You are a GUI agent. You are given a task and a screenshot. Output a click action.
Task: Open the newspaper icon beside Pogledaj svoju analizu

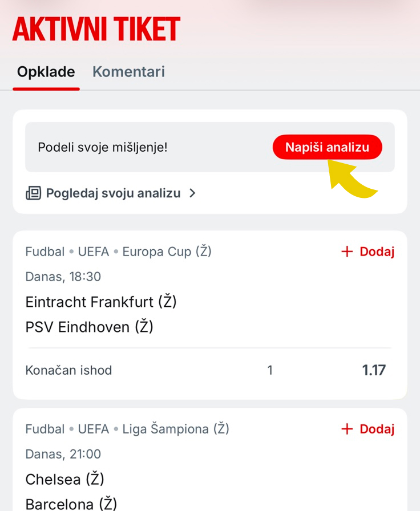pyautogui.click(x=33, y=193)
